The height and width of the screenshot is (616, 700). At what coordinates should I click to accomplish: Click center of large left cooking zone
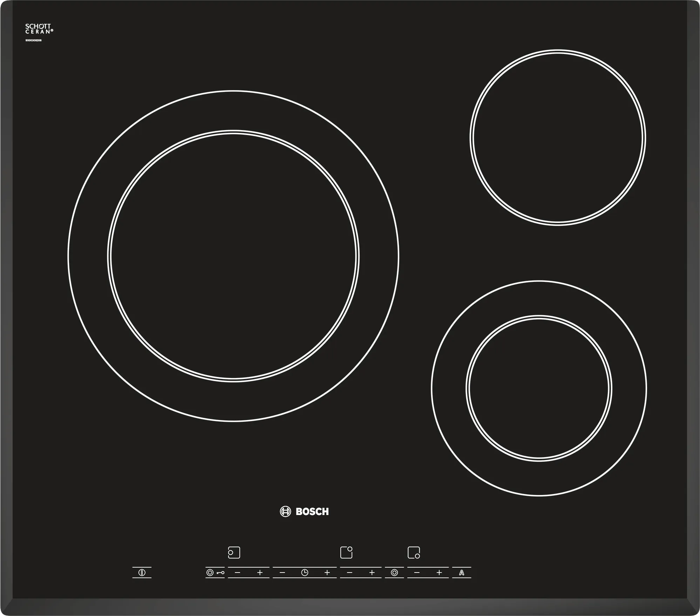[233, 256]
